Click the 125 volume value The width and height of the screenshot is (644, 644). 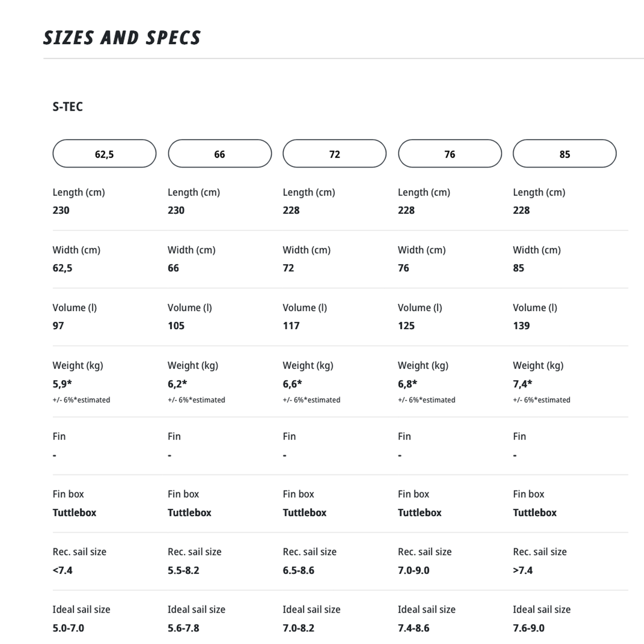pyautogui.click(x=406, y=326)
